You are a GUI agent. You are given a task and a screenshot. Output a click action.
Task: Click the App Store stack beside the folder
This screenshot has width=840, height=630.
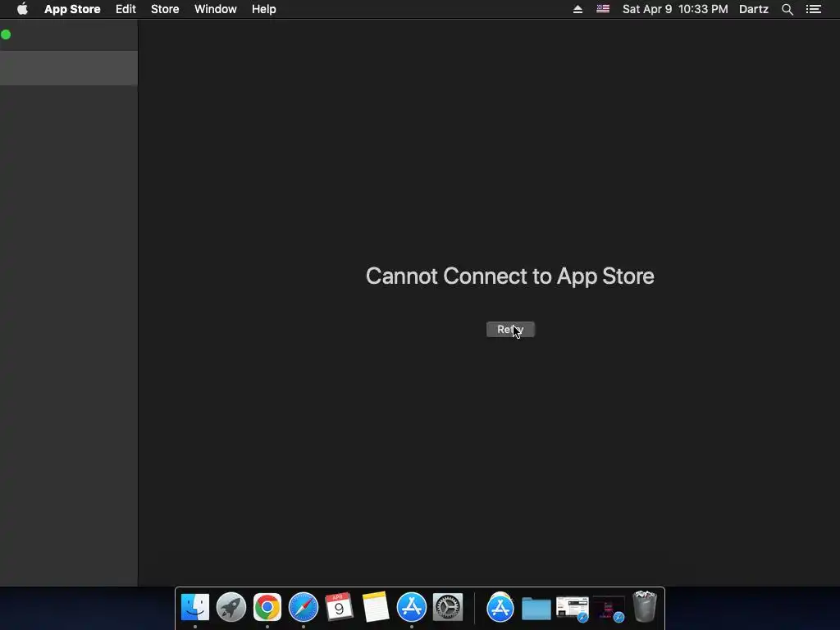[x=500, y=607]
